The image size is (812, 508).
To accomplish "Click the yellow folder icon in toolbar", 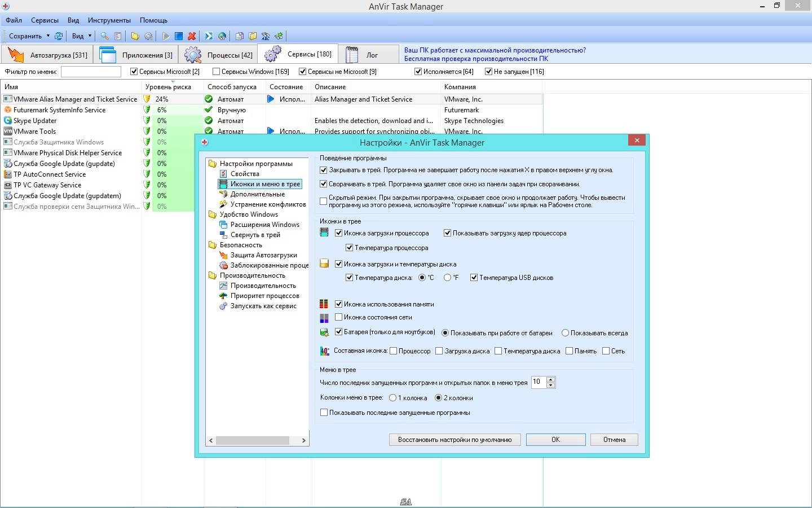I will click(x=135, y=36).
